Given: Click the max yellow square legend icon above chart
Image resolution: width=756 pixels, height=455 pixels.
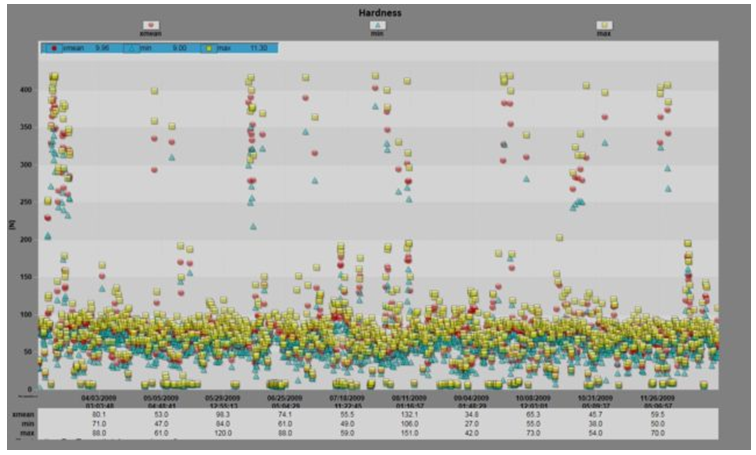Looking at the screenshot, I should 604,25.
